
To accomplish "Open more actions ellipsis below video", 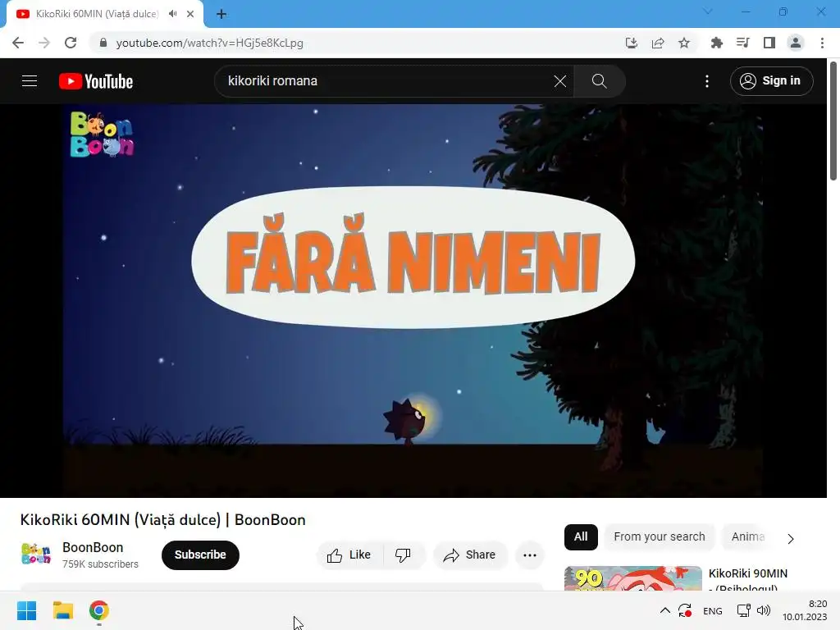I will [x=530, y=555].
